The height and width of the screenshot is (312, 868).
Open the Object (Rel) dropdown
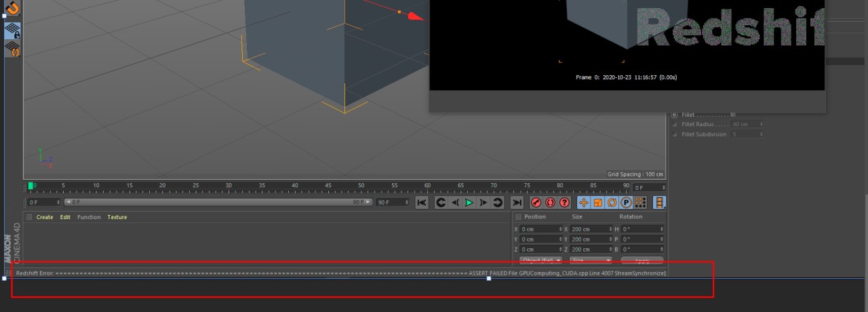[x=541, y=260]
